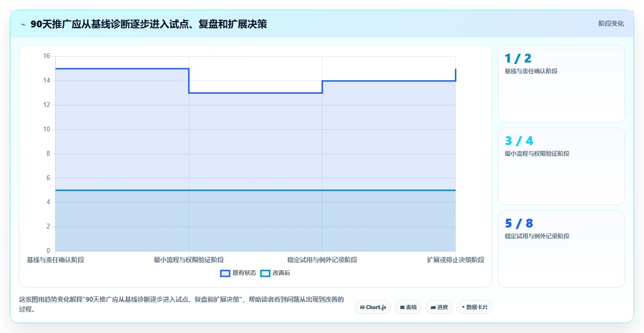Click x-axis label 扩展或停止决策阶段

(455, 260)
